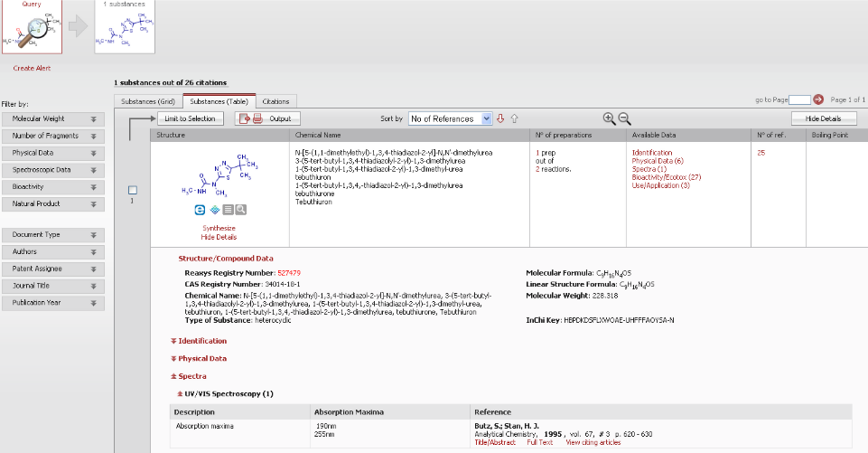Click the red go-to-page arrow button
The width and height of the screenshot is (868, 453).
(x=818, y=99)
